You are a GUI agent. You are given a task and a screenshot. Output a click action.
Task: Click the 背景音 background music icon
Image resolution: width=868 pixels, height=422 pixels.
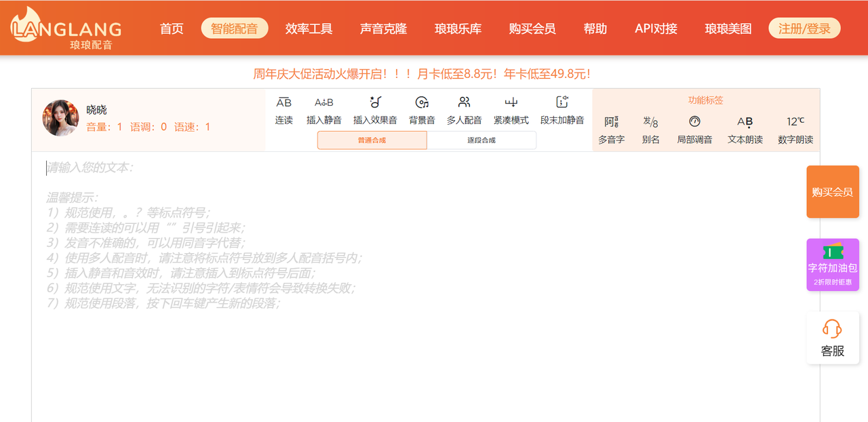coord(421,111)
